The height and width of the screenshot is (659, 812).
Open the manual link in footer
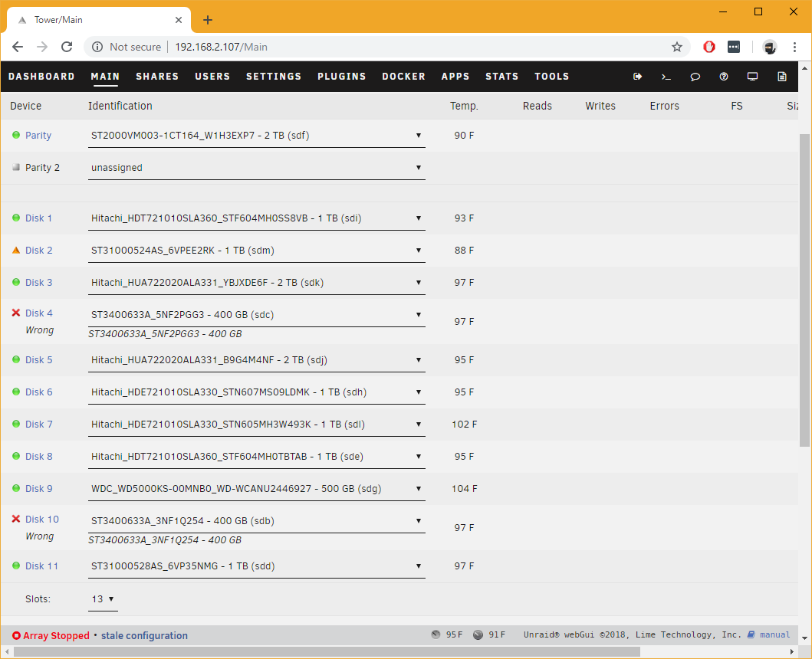(x=774, y=635)
